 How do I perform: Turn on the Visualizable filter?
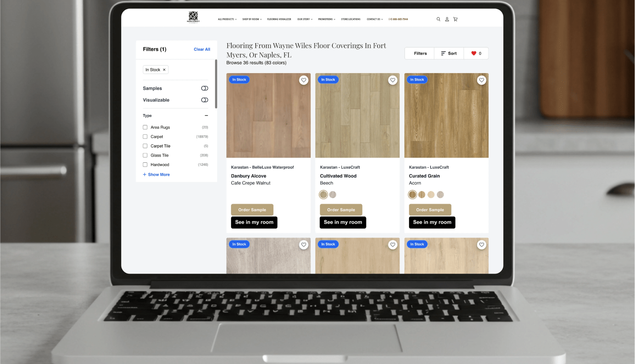204,100
